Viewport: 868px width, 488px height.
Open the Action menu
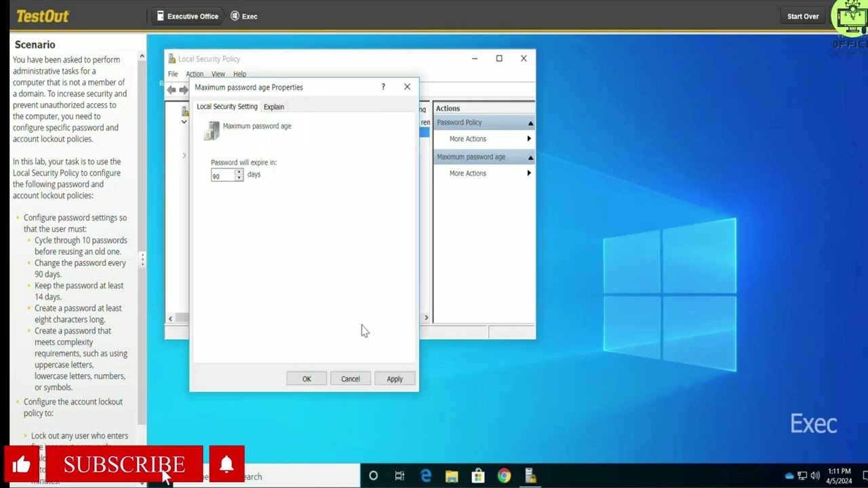click(x=195, y=74)
